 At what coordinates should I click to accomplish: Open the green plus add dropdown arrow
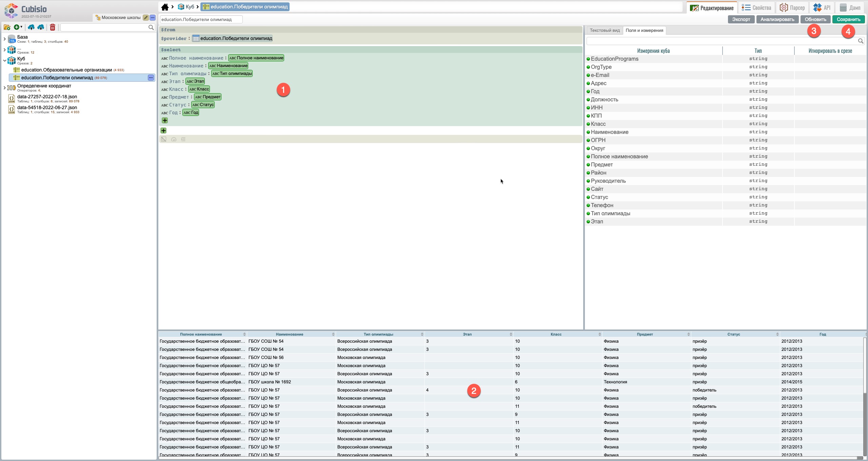tap(21, 27)
